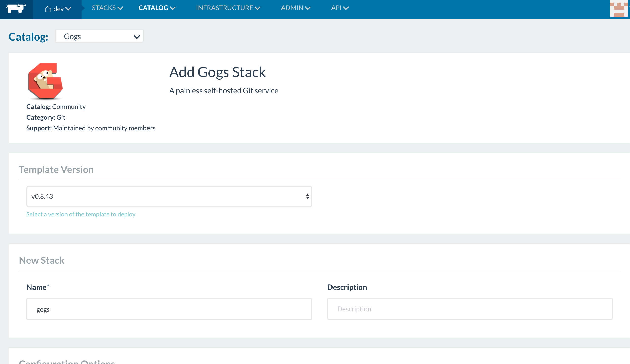Click the Gogs gopher logo image
Image resolution: width=630 pixels, height=364 pixels.
tap(45, 81)
